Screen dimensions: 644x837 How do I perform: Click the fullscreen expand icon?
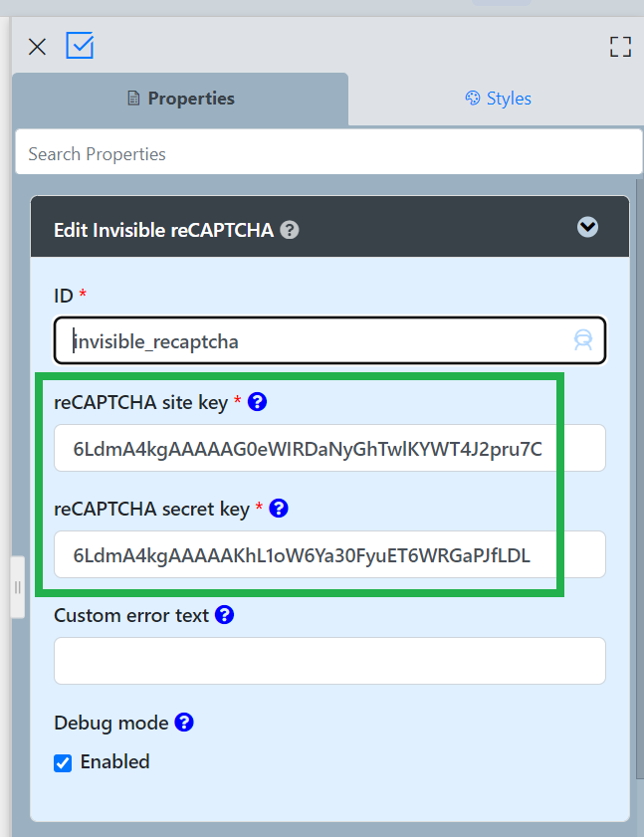tap(620, 47)
